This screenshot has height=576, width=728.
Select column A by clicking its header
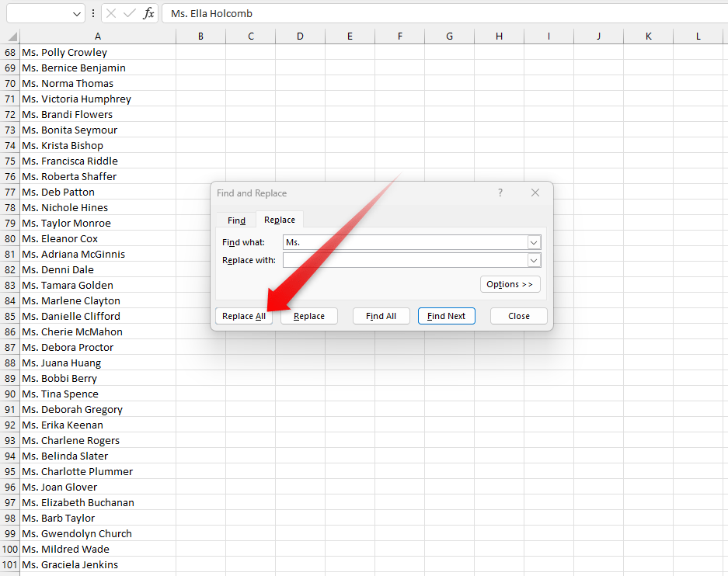pyautogui.click(x=98, y=36)
